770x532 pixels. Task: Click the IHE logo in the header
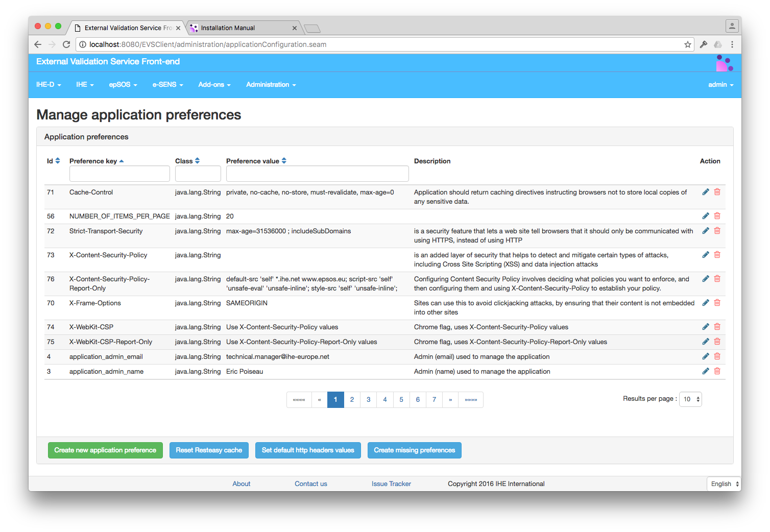[x=725, y=62]
